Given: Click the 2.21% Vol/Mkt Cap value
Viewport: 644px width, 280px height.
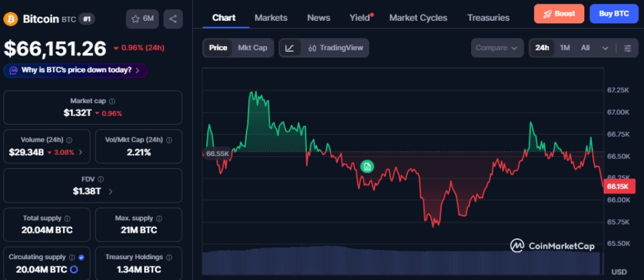Looking at the screenshot, I should click(139, 152).
